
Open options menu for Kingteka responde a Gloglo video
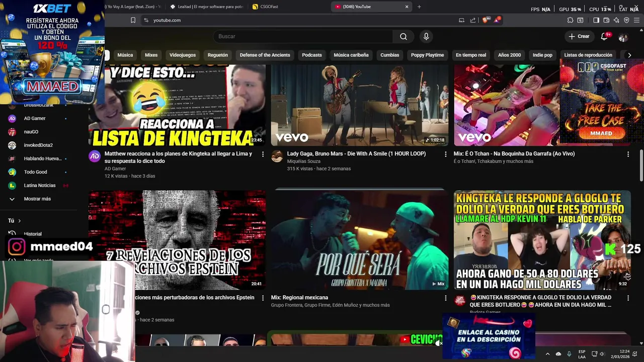coord(628,298)
